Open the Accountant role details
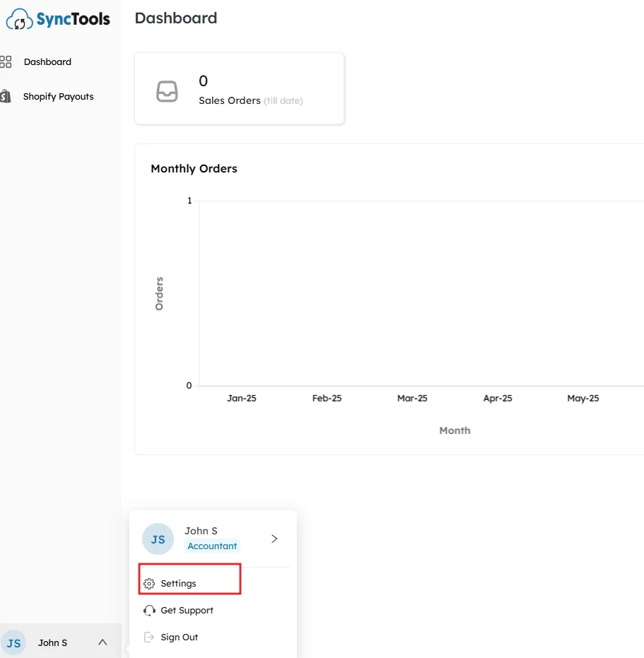The height and width of the screenshot is (658, 644). [212, 546]
